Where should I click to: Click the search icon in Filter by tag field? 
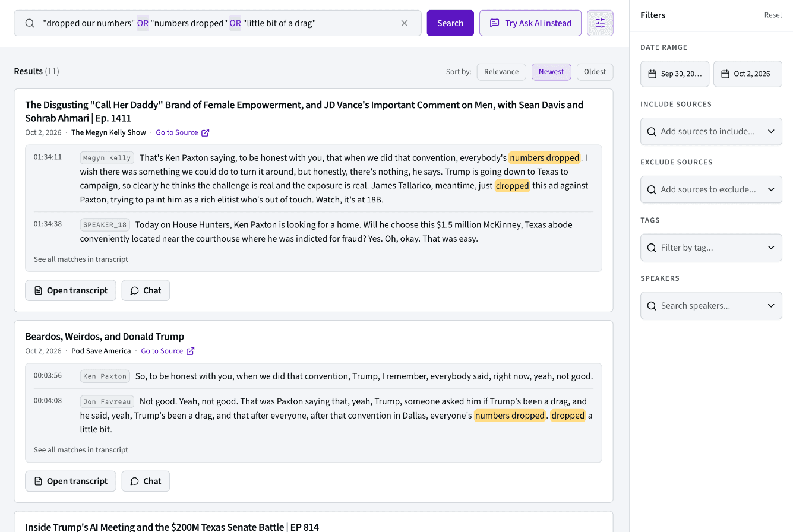click(652, 248)
